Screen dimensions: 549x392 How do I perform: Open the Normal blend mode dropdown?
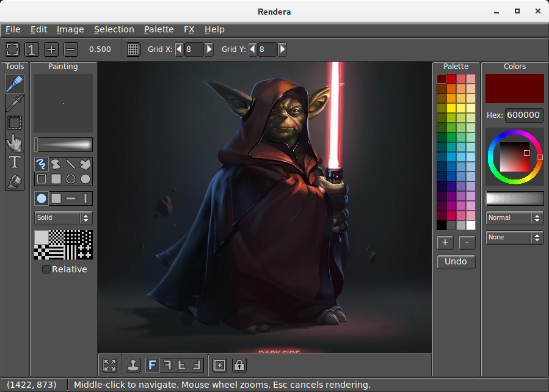(514, 218)
